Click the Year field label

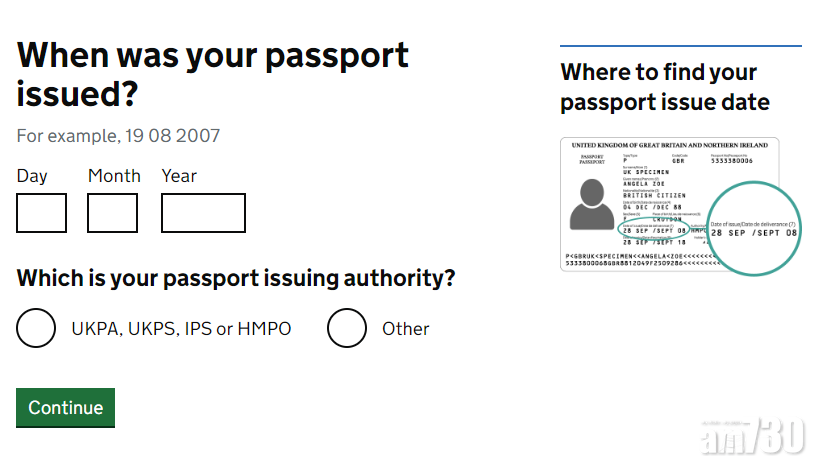coord(179,176)
